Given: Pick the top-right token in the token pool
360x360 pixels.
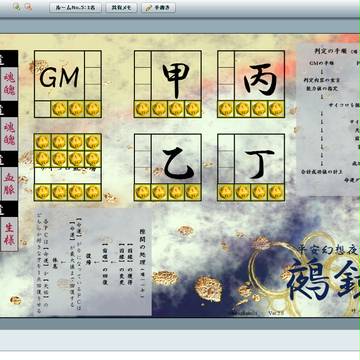Looking at the screenshot, I should pos(93,142).
